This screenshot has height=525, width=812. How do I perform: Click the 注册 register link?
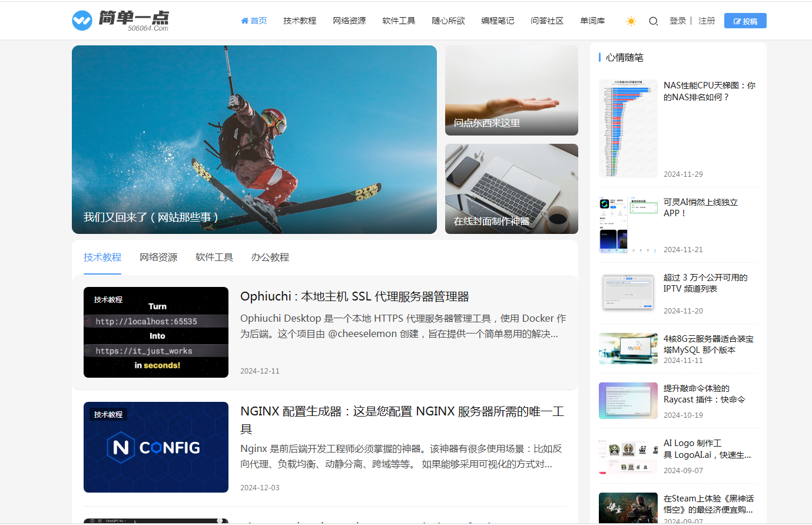pos(707,21)
